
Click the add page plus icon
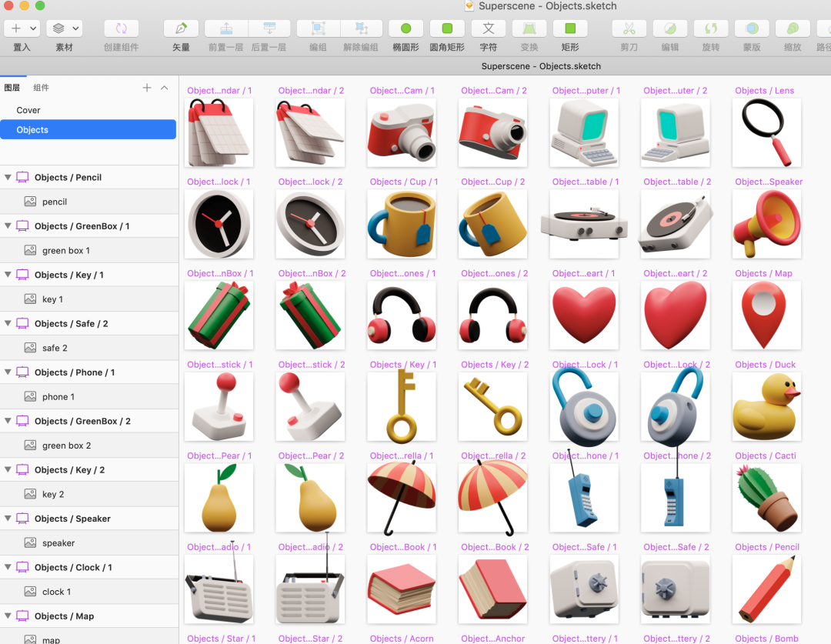pyautogui.click(x=147, y=88)
